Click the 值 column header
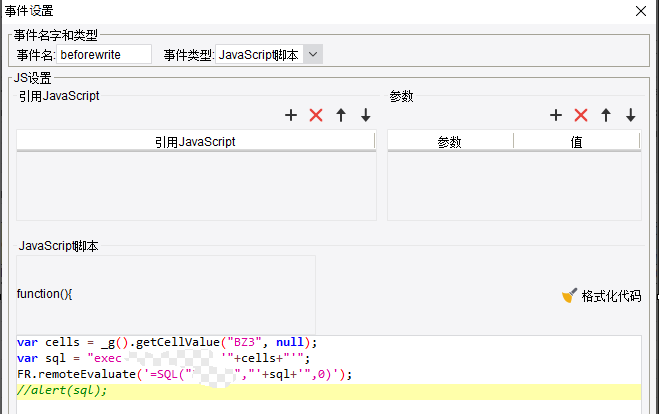 pyautogui.click(x=577, y=142)
